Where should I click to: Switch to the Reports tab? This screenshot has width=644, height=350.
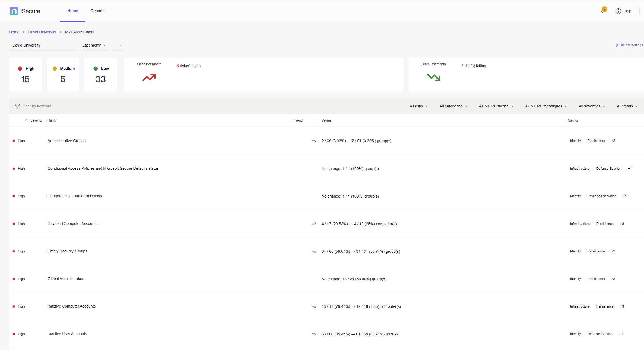pos(98,11)
